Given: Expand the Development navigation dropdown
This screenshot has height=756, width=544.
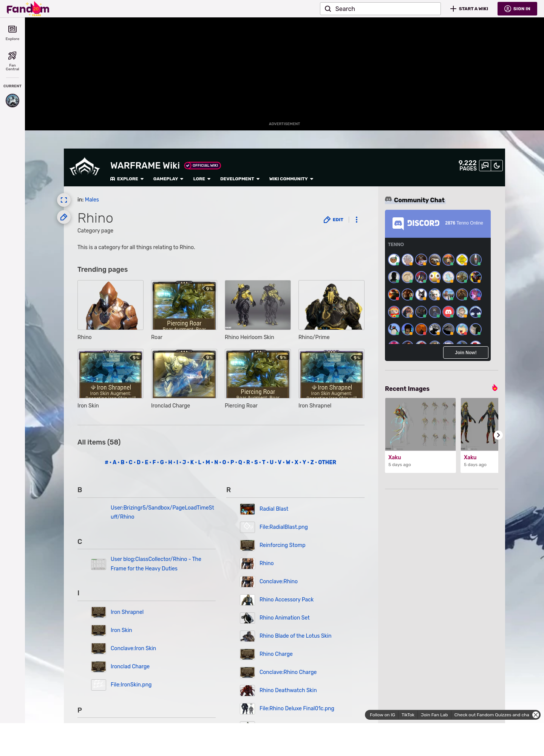Looking at the screenshot, I should pyautogui.click(x=240, y=179).
